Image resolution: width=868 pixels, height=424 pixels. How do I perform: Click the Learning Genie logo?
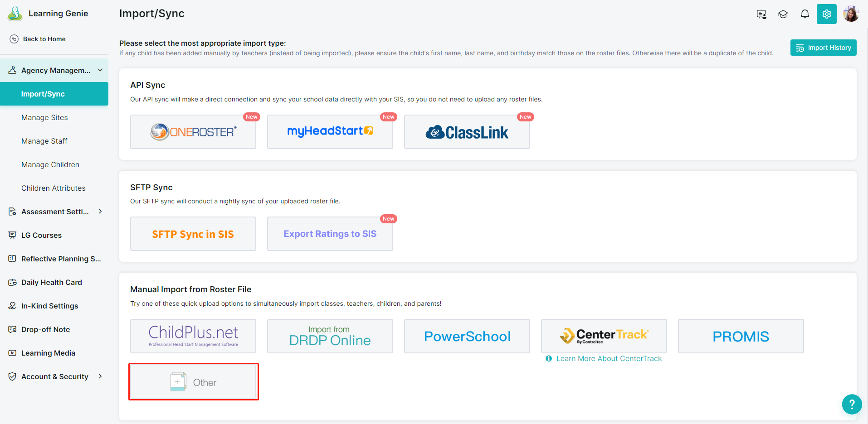[x=15, y=14]
